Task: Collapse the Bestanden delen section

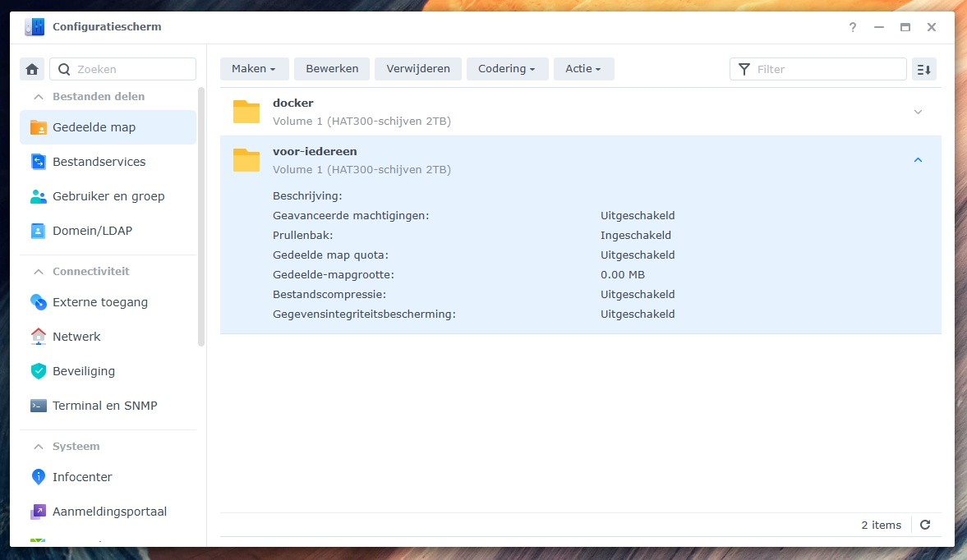Action: tap(38, 96)
